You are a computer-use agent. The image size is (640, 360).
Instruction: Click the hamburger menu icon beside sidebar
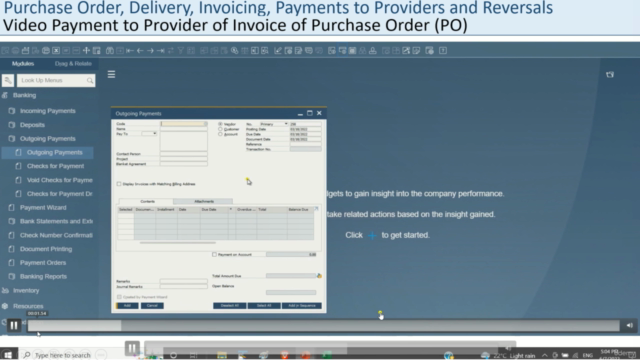[x=111, y=74]
